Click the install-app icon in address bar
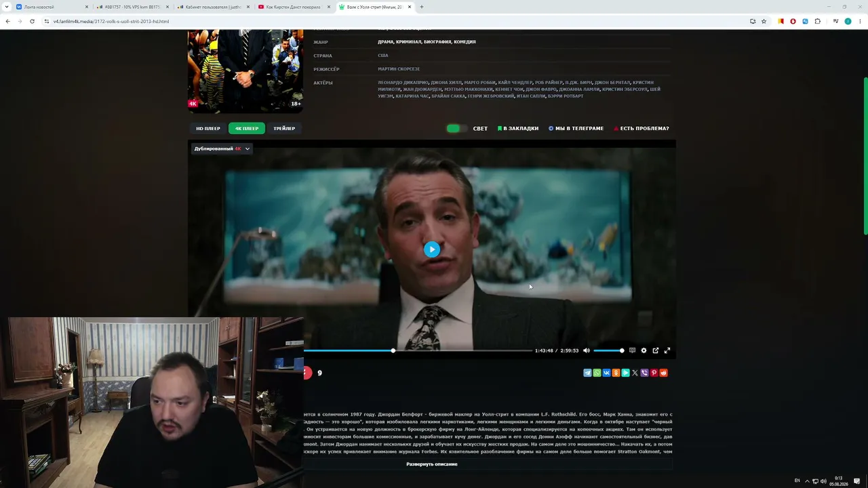868x488 pixels. [753, 21]
